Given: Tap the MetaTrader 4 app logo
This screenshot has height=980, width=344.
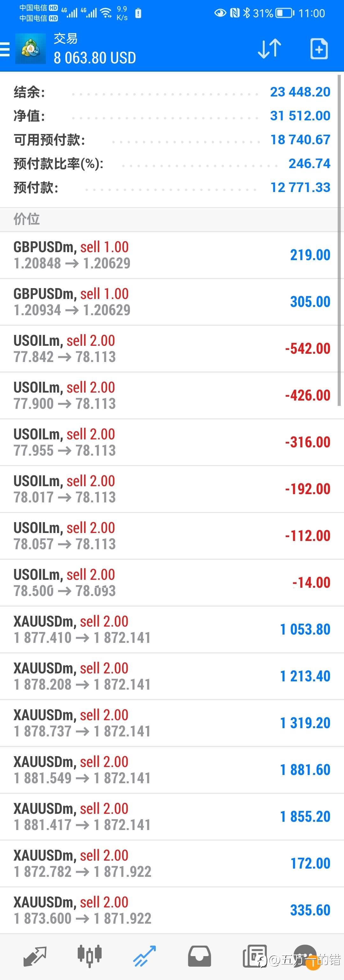Looking at the screenshot, I should click(31, 49).
